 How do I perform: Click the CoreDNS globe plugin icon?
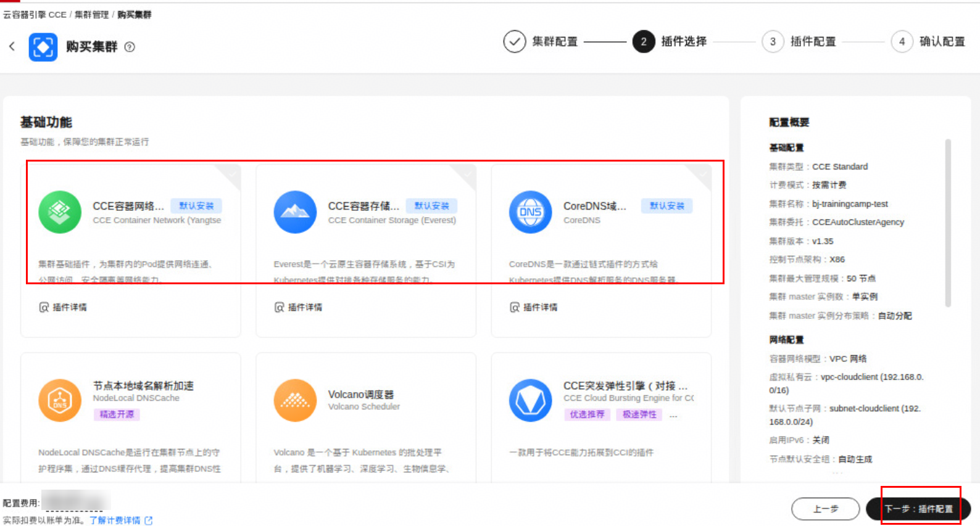530,212
